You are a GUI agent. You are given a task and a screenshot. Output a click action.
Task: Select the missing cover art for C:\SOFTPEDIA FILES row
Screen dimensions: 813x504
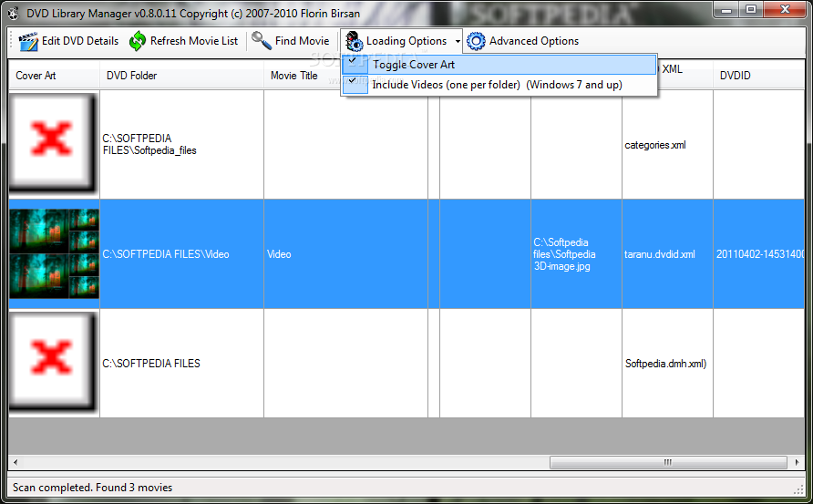[x=54, y=363]
